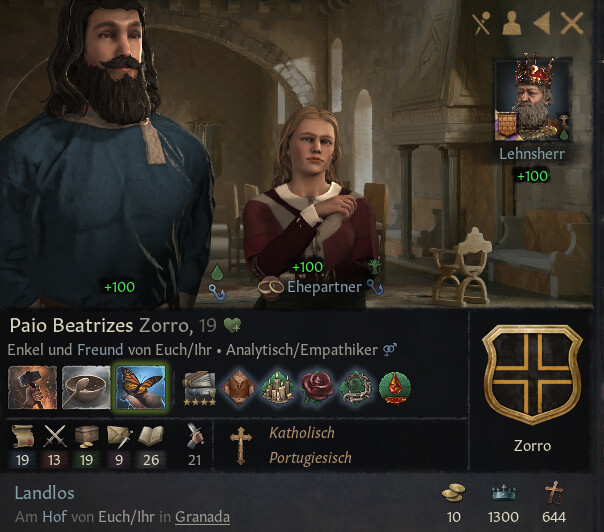Select the highlighted butterfly trait icon
Screen dimensions: 604x532
coord(141,388)
